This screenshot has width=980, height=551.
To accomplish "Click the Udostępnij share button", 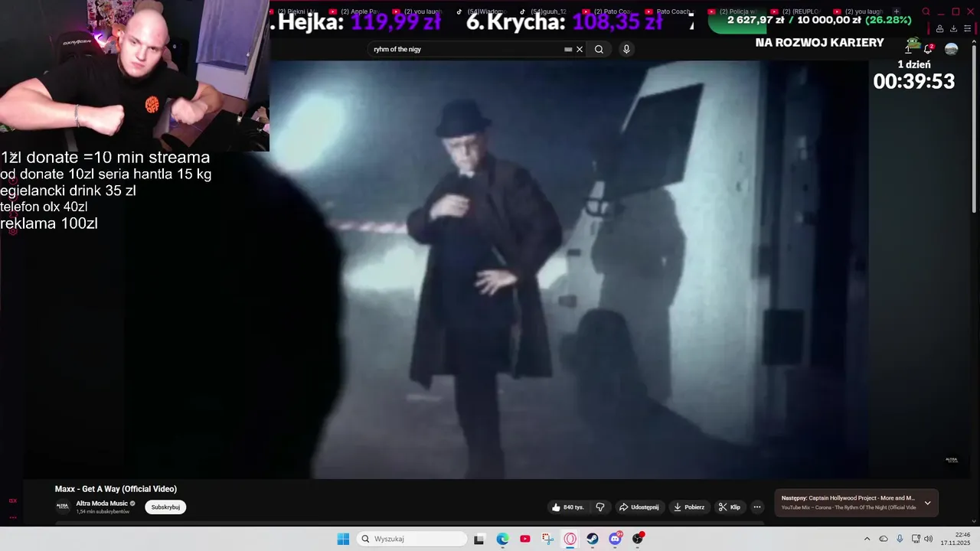I will point(639,507).
